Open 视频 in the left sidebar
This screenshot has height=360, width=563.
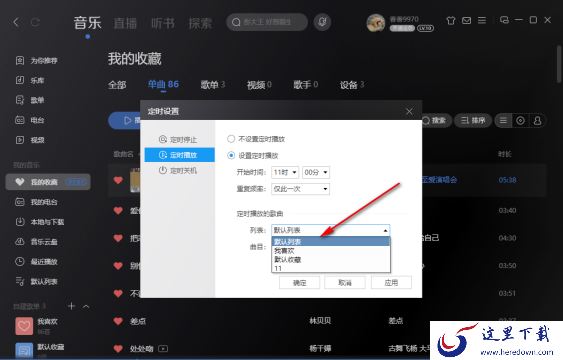(30, 140)
